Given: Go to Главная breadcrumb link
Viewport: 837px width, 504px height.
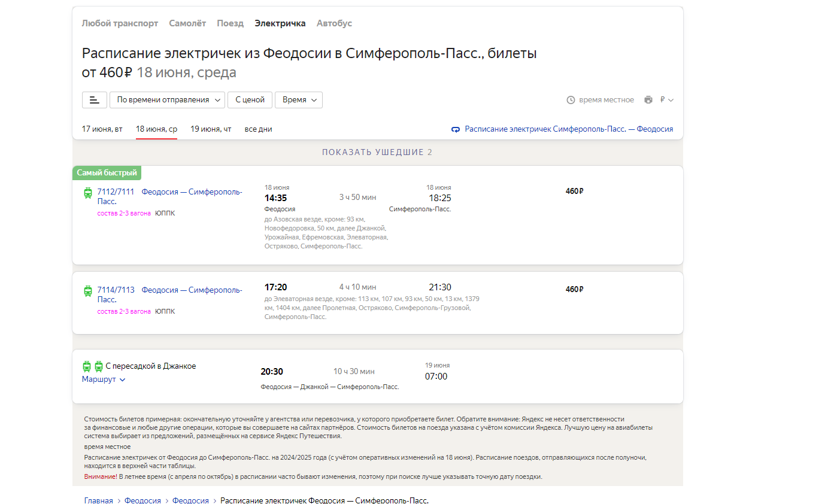Looking at the screenshot, I should tap(98, 500).
